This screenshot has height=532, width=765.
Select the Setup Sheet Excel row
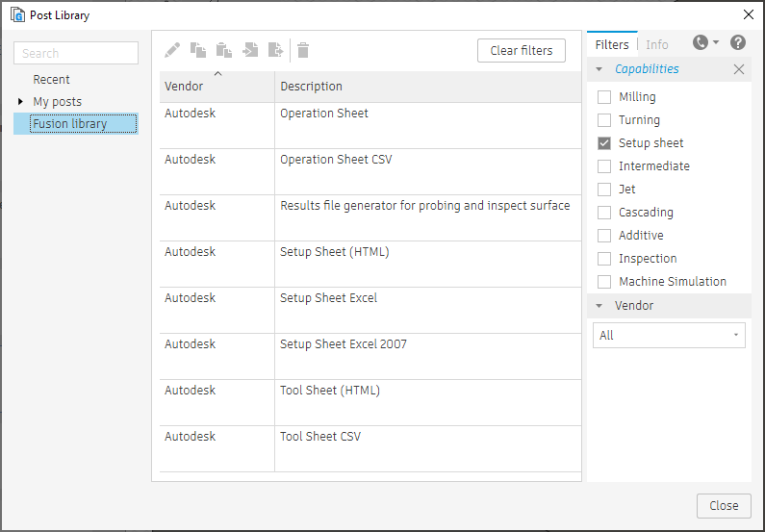370,310
